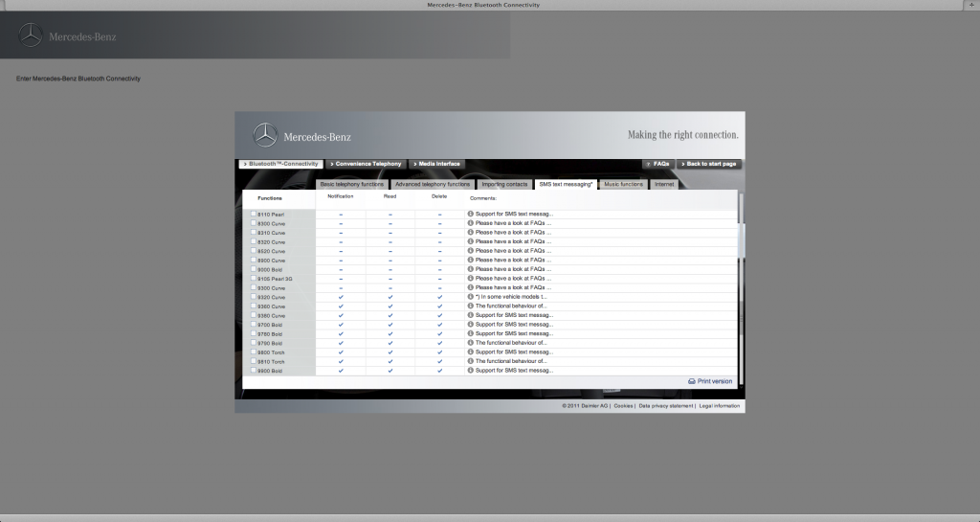
Task: Open the FAQs page
Action: (x=657, y=164)
